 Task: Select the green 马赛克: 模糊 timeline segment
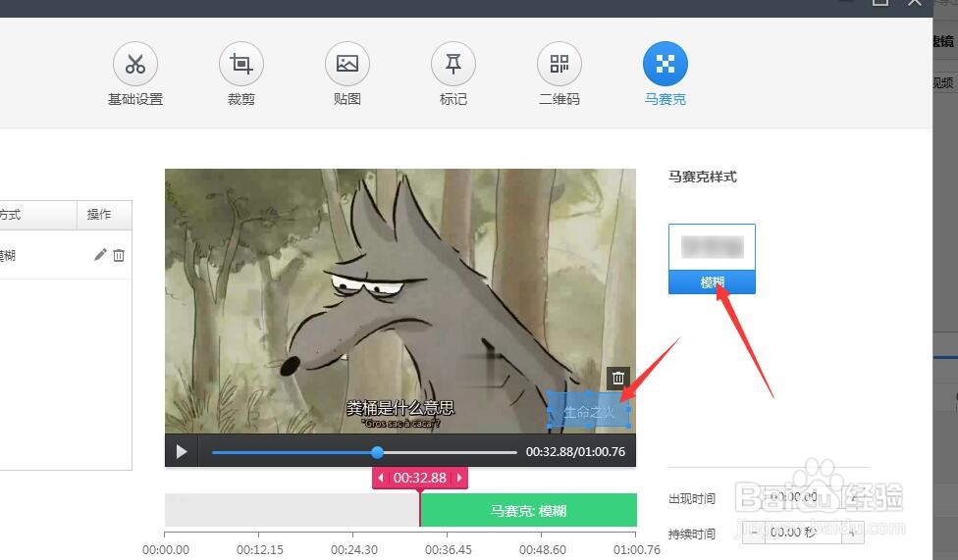coord(528,510)
